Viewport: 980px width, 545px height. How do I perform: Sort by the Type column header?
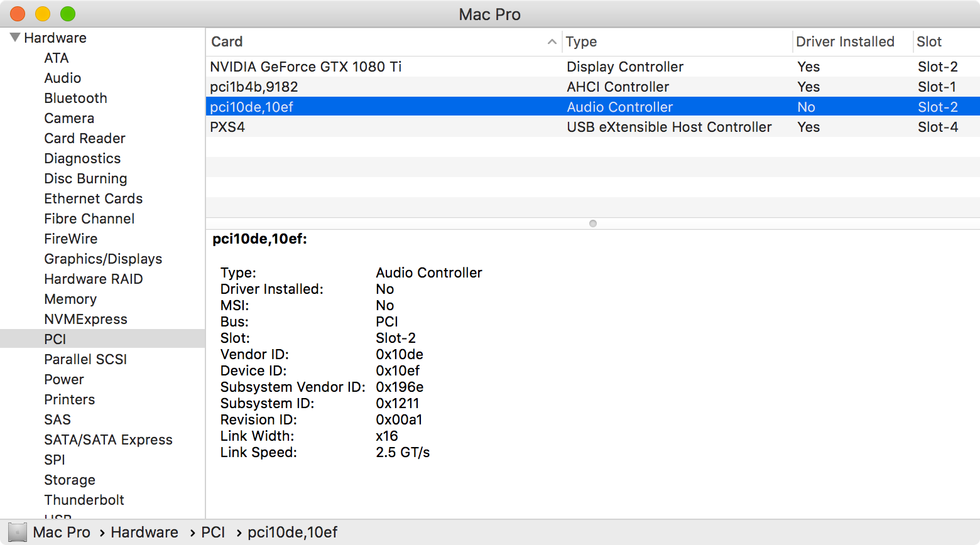tap(677, 41)
